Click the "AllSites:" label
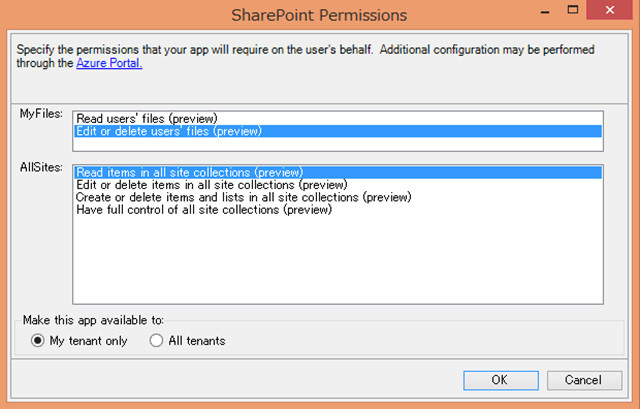The image size is (640, 409). (43, 169)
